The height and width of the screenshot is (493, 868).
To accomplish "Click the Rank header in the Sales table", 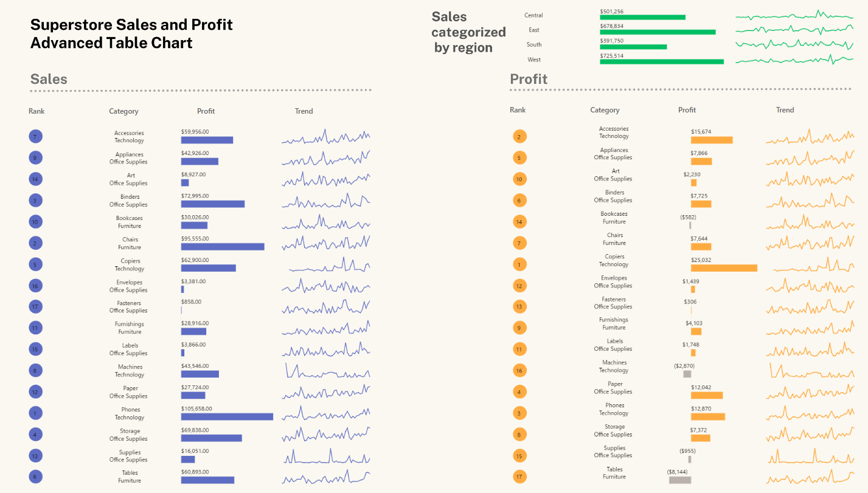I will tap(36, 111).
